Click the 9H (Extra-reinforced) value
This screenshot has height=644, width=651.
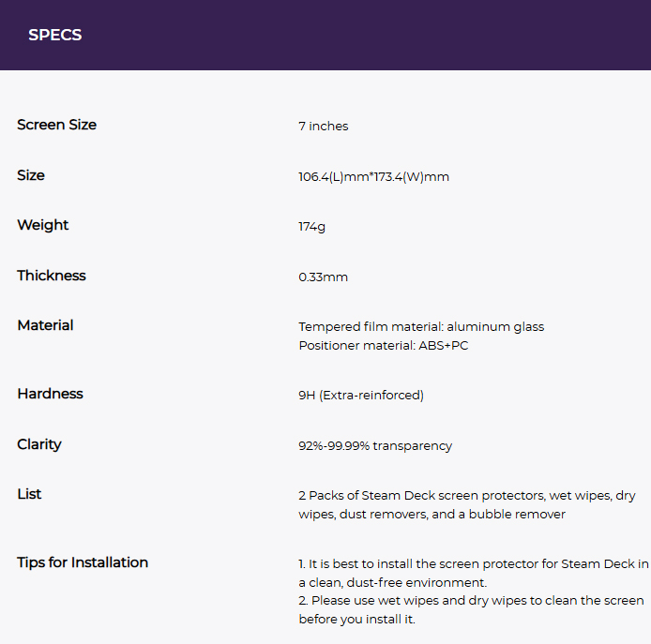[x=361, y=396]
